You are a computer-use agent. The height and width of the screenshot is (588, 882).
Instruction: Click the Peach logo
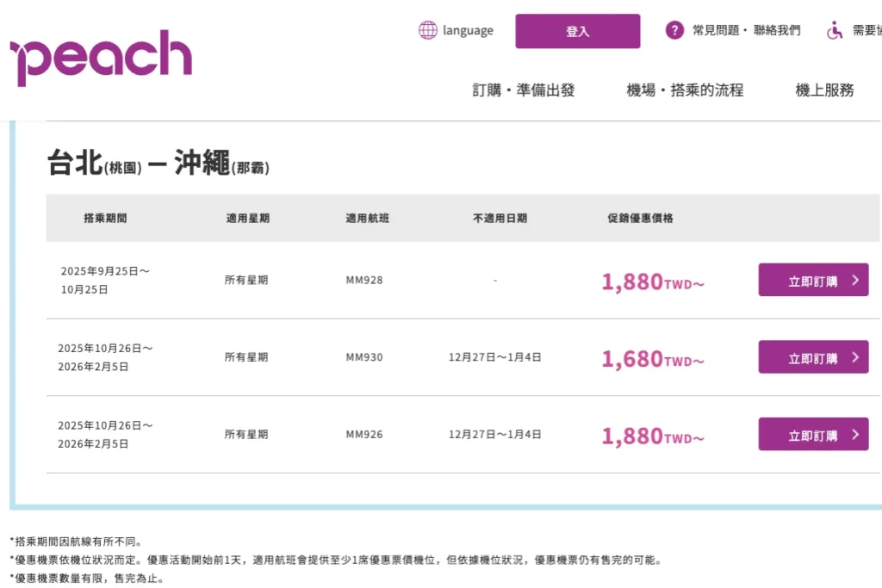tap(102, 58)
